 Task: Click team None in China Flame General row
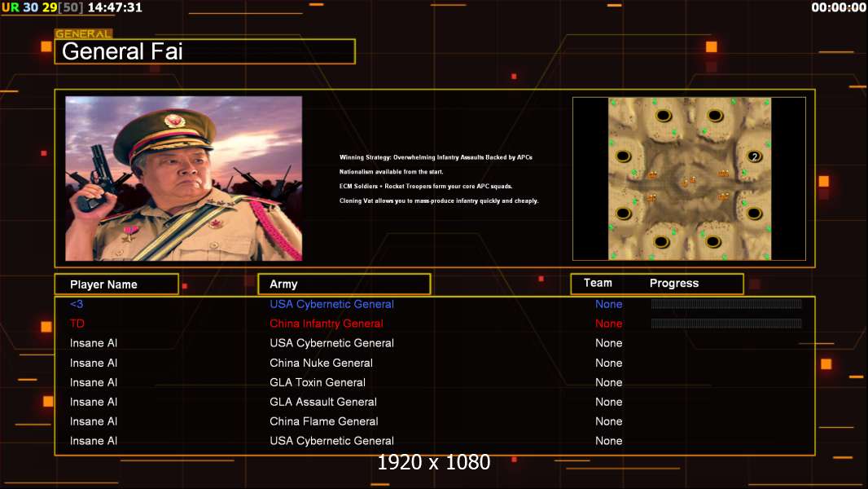pyautogui.click(x=608, y=421)
